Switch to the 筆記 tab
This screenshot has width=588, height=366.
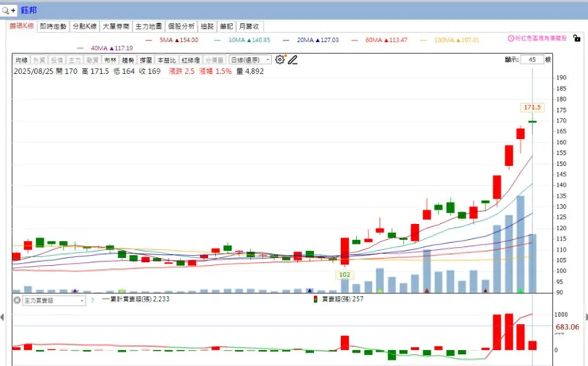coord(226,26)
